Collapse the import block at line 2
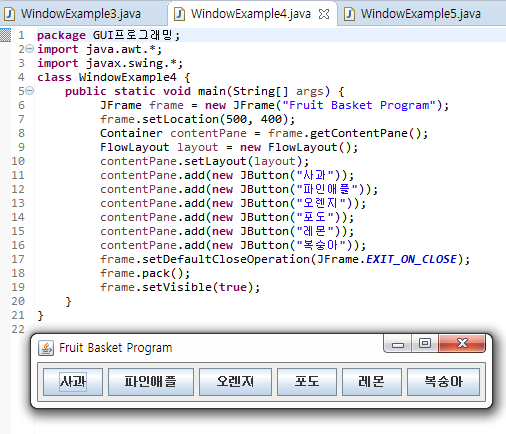The height and width of the screenshot is (434, 506). [x=30, y=49]
